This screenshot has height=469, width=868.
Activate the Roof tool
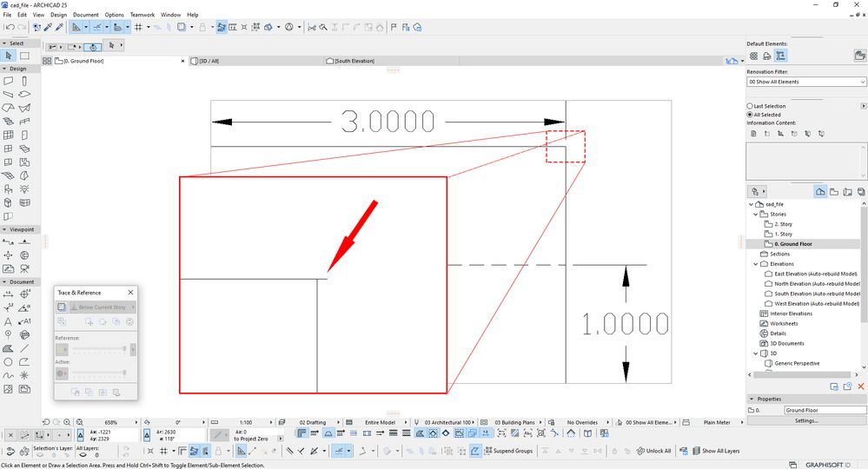[9, 108]
